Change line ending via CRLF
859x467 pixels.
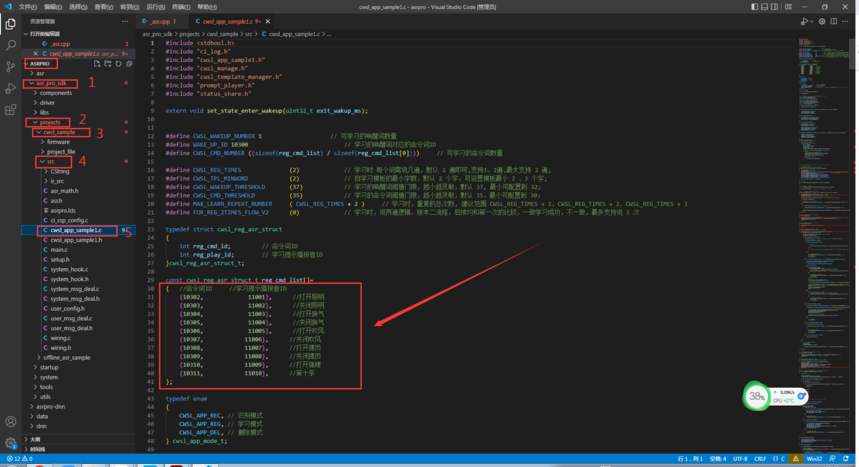(760, 458)
